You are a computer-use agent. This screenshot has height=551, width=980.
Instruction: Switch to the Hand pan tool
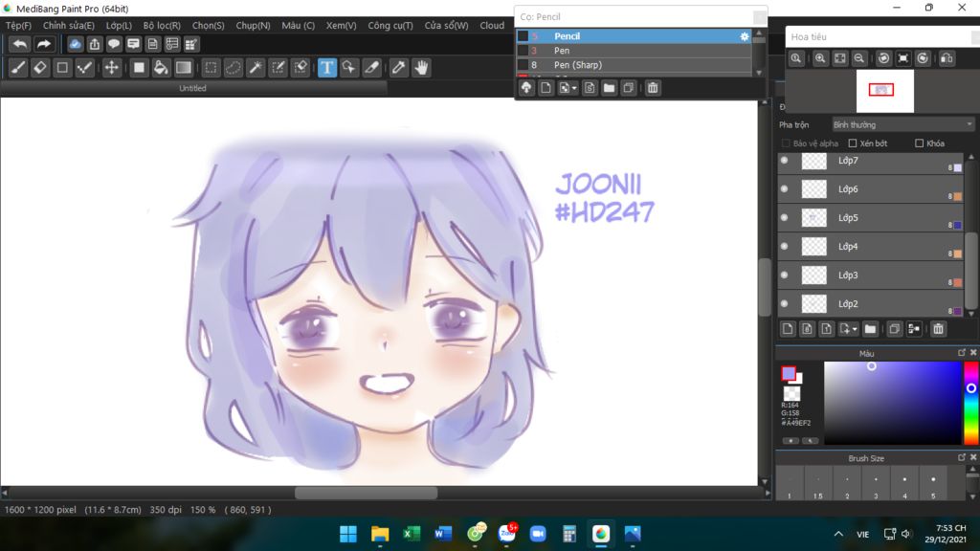click(x=422, y=68)
